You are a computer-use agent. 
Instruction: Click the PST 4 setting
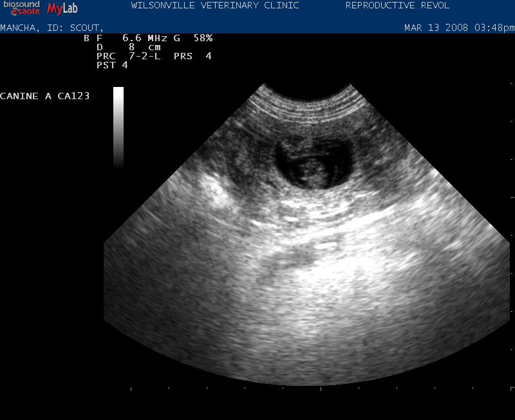112,65
